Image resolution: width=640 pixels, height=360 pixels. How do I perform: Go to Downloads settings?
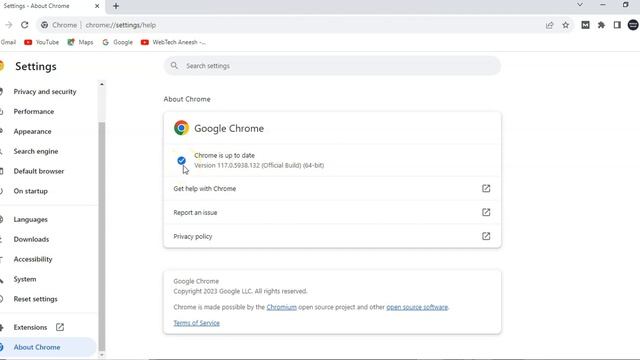tap(31, 240)
